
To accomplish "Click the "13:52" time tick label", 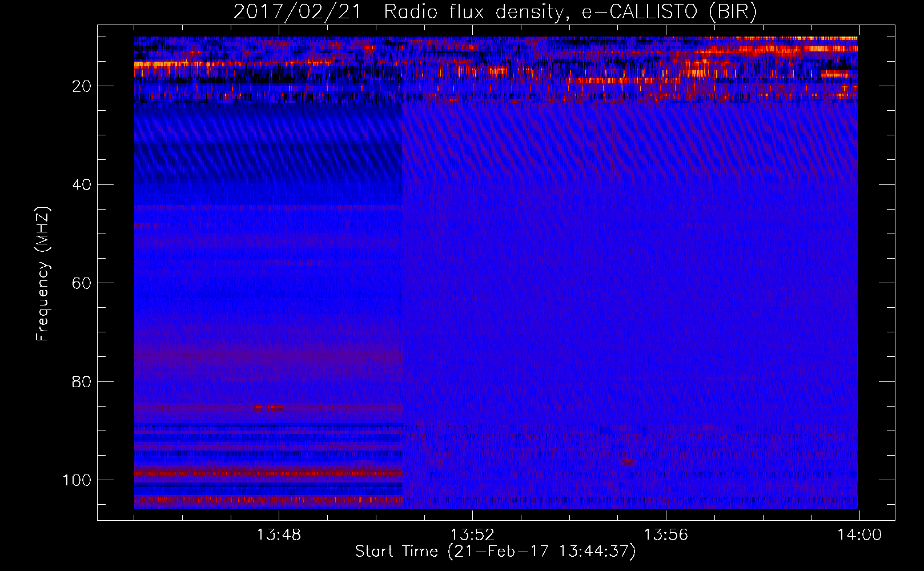I will point(472,535).
